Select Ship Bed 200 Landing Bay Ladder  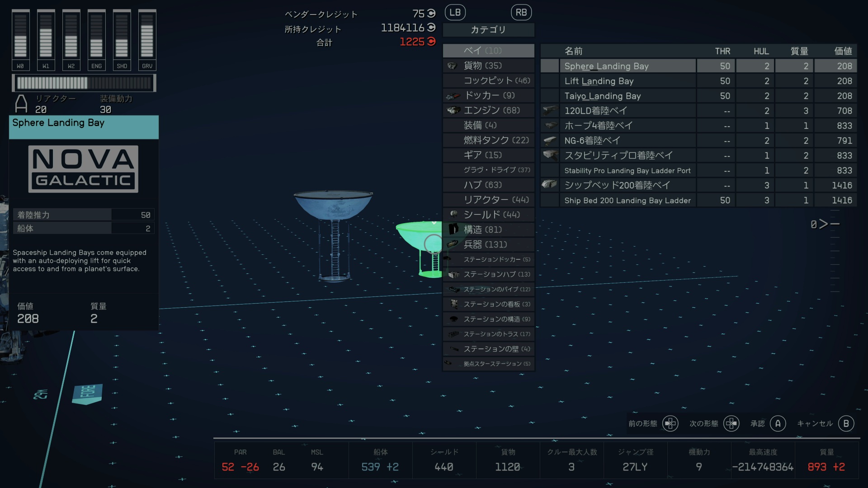[x=698, y=200]
